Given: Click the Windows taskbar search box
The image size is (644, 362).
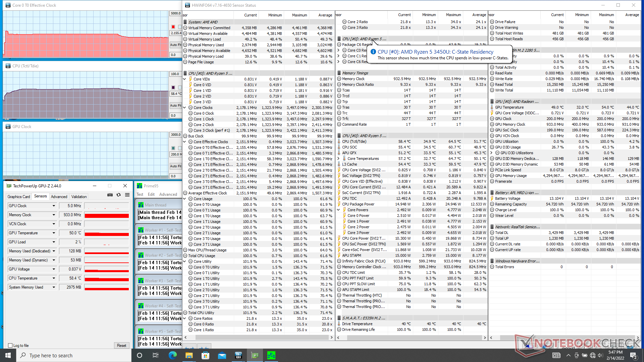Looking at the screenshot, I should pyautogui.click(x=74, y=355).
